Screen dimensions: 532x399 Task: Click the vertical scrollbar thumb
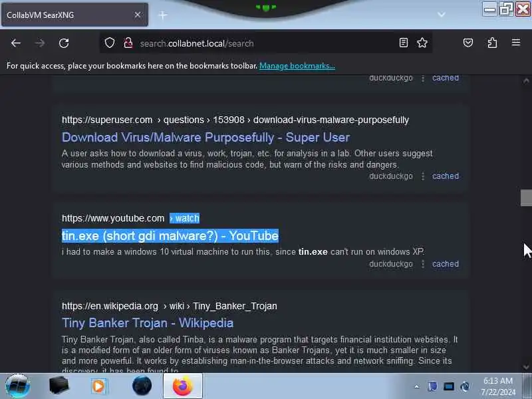pos(526,198)
